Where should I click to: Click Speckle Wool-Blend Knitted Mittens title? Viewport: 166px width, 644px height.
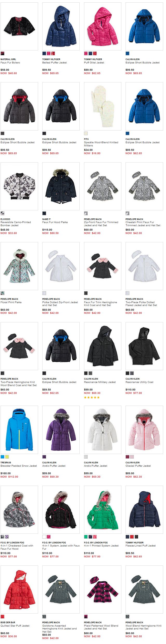click(101, 144)
